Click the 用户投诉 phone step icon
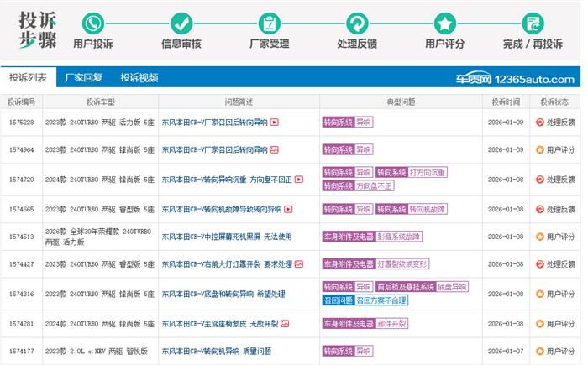Image resolution: width=588 pixels, height=365 pixels. pos(94,23)
